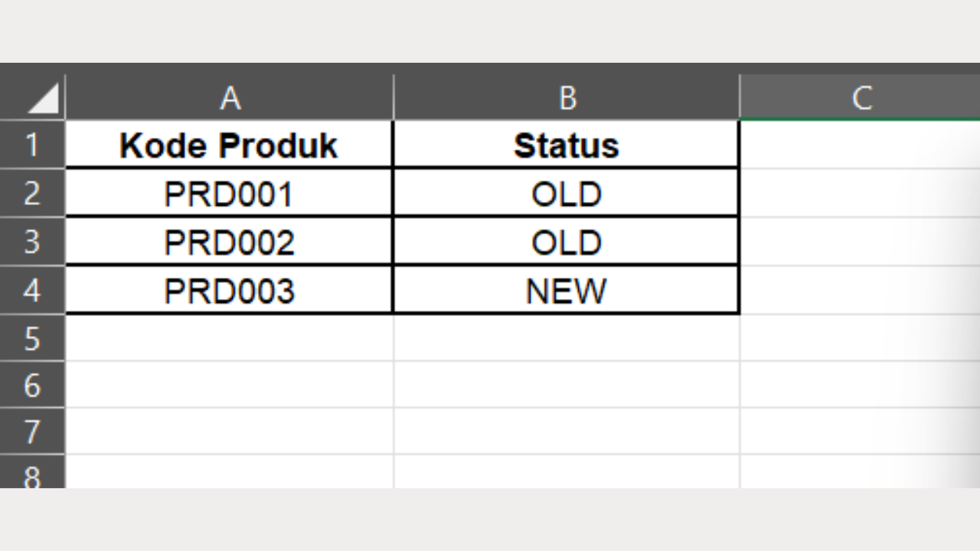
Task: Select row 2 header
Action: (32, 193)
